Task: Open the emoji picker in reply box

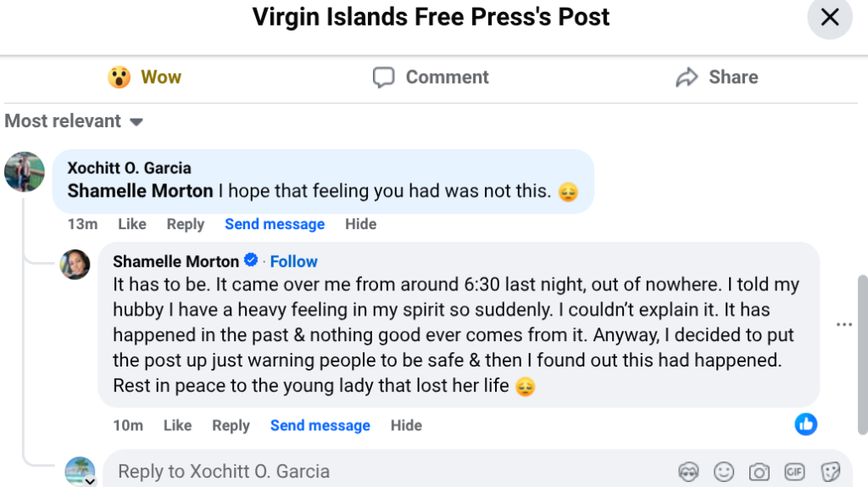Action: pos(724,472)
